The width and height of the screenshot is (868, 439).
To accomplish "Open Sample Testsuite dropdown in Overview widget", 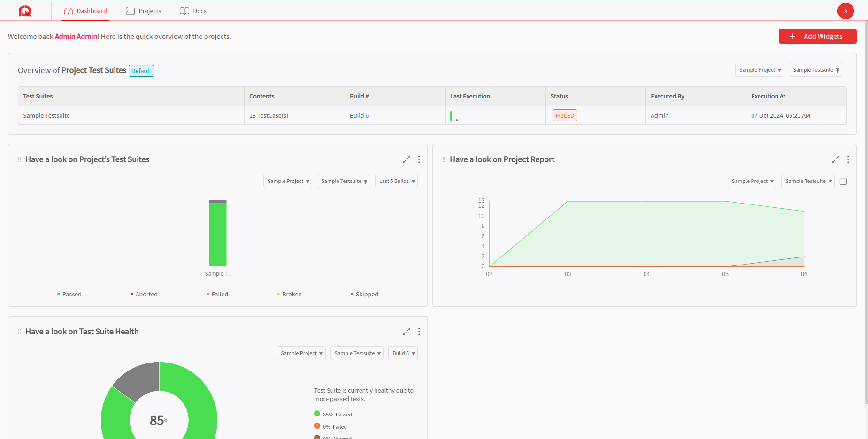I will click(815, 70).
